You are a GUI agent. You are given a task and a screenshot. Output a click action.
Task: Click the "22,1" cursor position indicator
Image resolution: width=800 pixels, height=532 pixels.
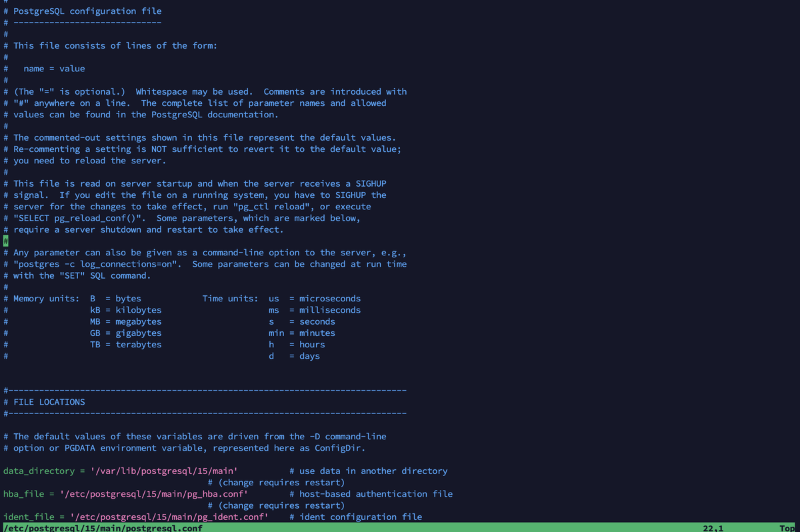click(x=713, y=527)
